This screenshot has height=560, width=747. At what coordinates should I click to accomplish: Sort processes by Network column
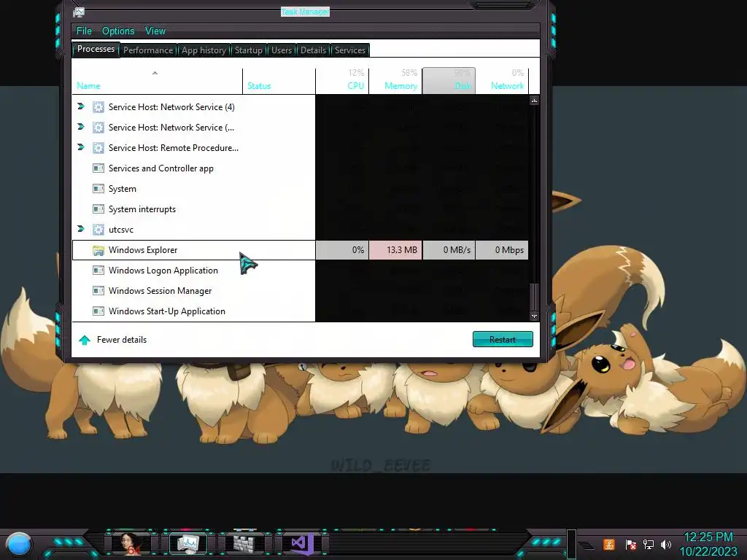point(502,82)
